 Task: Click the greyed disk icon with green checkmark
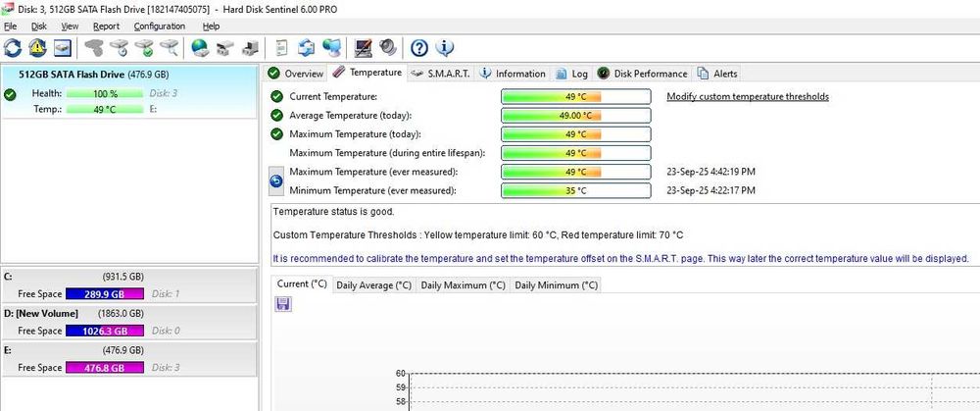[x=144, y=47]
